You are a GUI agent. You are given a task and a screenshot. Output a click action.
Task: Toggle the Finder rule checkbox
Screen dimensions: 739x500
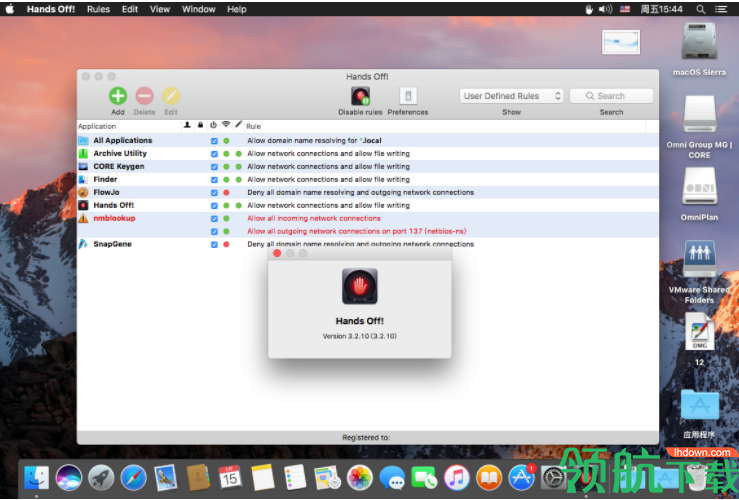214,180
